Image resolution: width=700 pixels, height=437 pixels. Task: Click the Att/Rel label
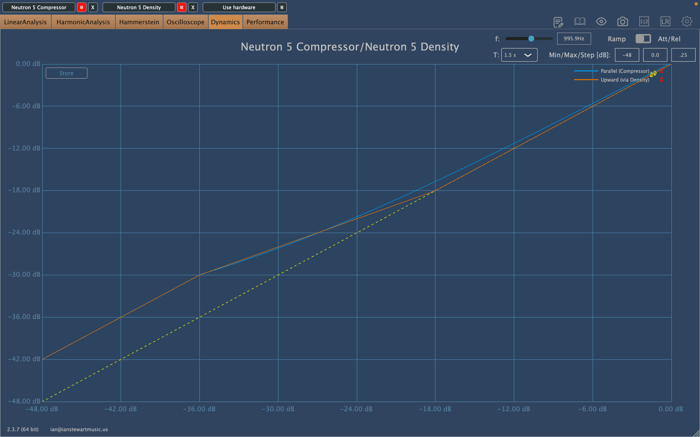pyautogui.click(x=669, y=39)
